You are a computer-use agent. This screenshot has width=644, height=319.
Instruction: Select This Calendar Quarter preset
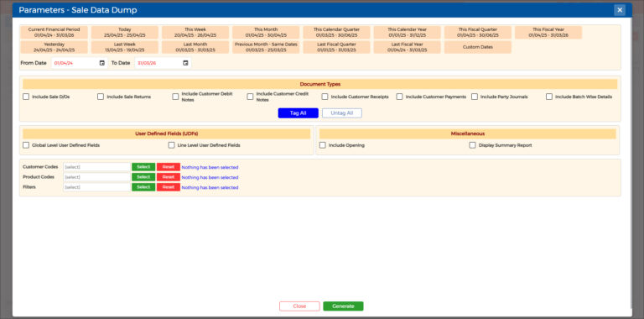tap(336, 33)
